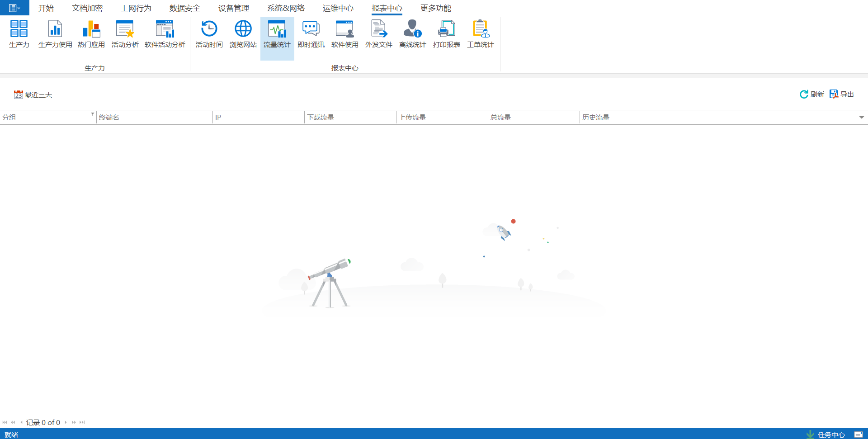The image size is (868, 439).
Task: Jump back one page of records
Action: (13, 422)
